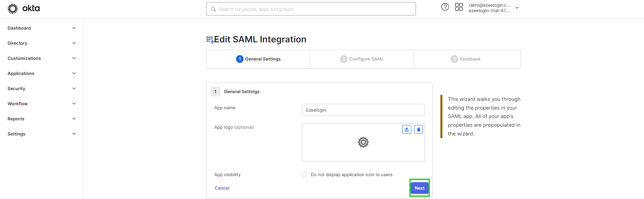644x199 pixels.
Task: Click the search magnifier icon
Action: click(213, 9)
